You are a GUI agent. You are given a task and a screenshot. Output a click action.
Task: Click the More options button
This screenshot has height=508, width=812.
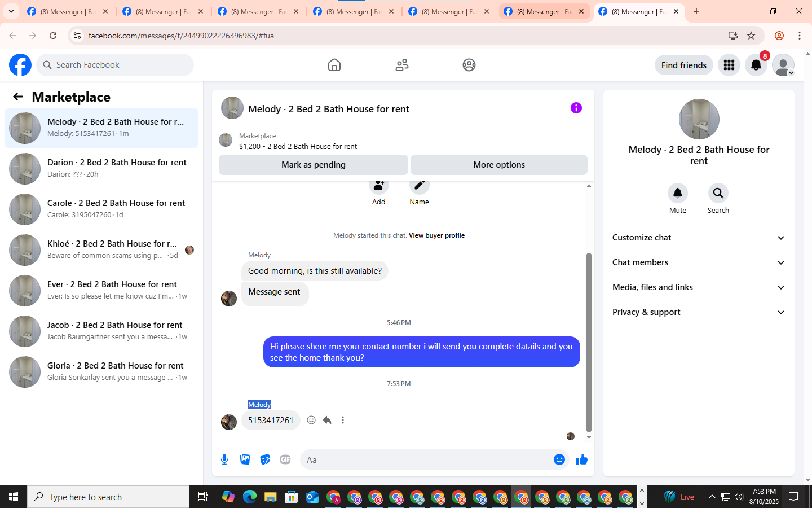[x=499, y=165]
